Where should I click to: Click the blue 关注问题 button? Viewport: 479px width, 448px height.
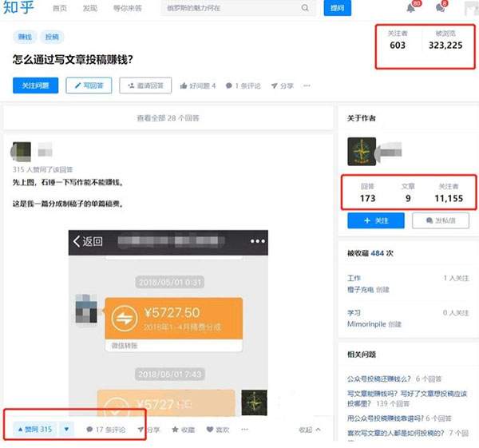35,85
